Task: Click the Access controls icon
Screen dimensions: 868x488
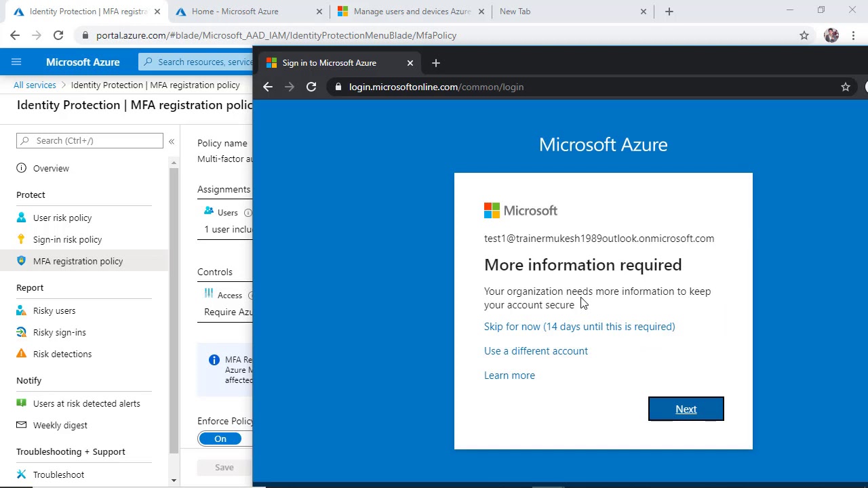Action: pyautogui.click(x=209, y=294)
